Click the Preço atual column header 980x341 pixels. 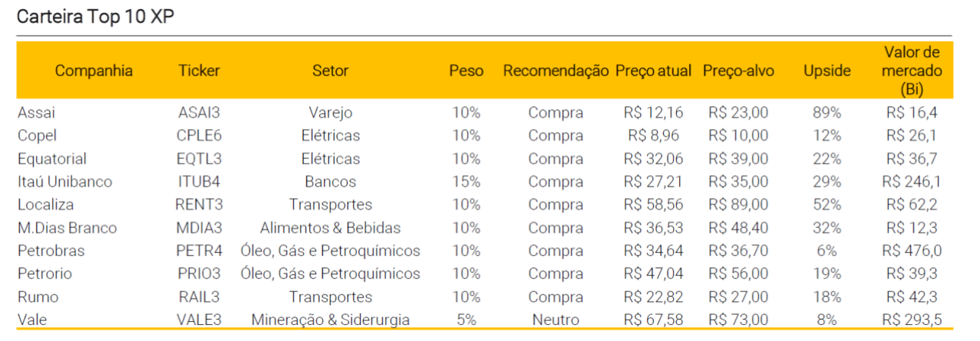653,71
